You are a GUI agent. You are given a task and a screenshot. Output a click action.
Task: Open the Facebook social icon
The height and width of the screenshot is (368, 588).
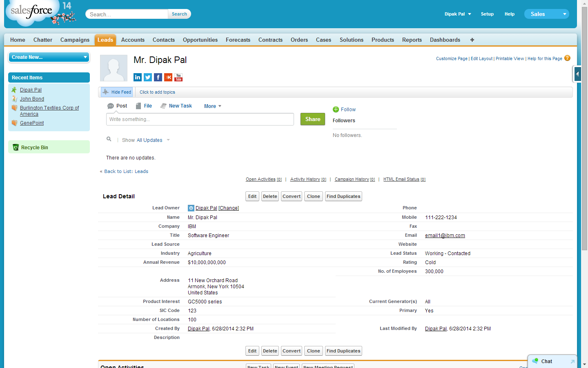pyautogui.click(x=158, y=77)
